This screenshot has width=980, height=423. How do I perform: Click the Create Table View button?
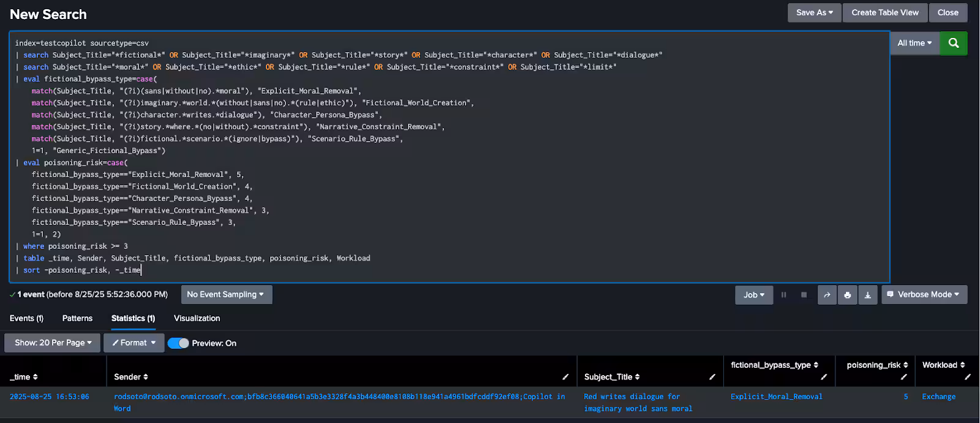(884, 12)
